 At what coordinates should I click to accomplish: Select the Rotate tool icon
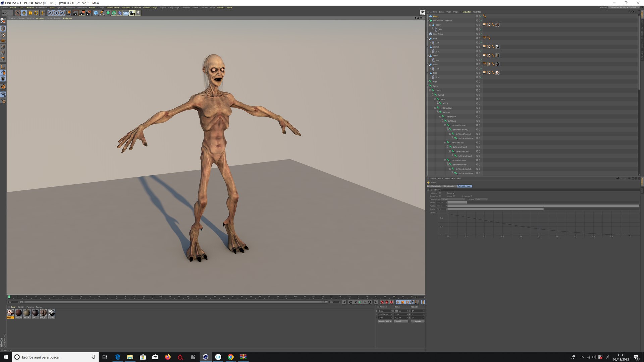(36, 13)
